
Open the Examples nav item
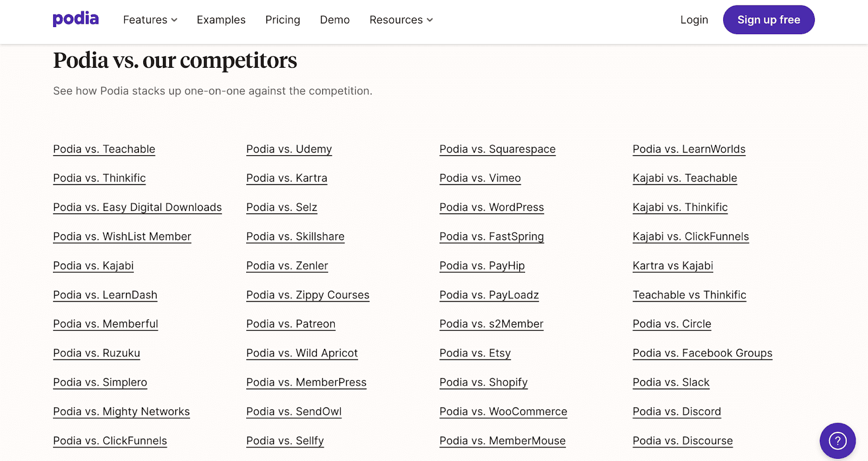point(221,20)
